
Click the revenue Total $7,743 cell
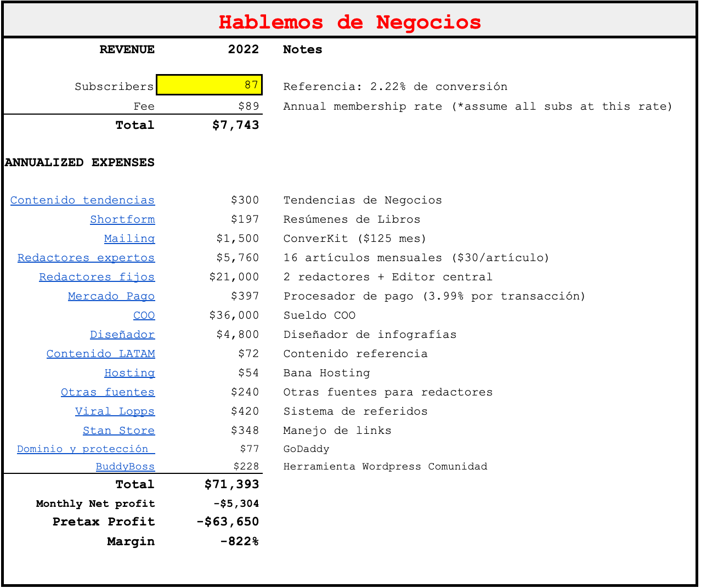pyautogui.click(x=236, y=125)
